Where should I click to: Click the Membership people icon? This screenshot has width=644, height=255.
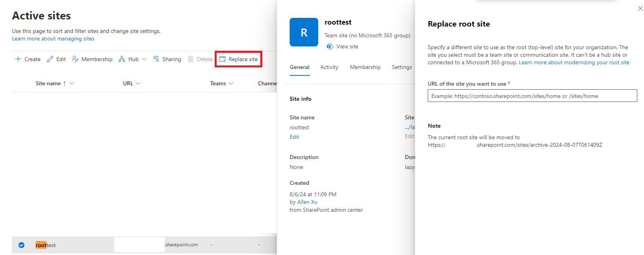[x=75, y=59]
